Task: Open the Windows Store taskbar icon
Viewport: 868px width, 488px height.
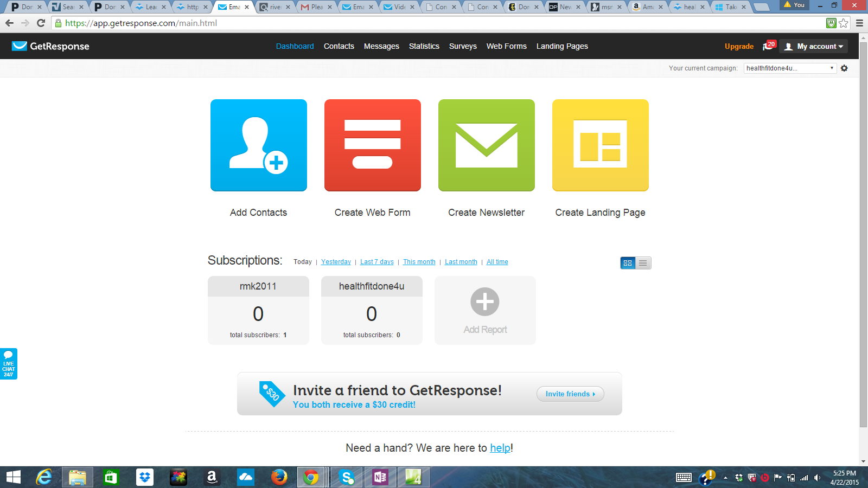Action: (x=111, y=477)
